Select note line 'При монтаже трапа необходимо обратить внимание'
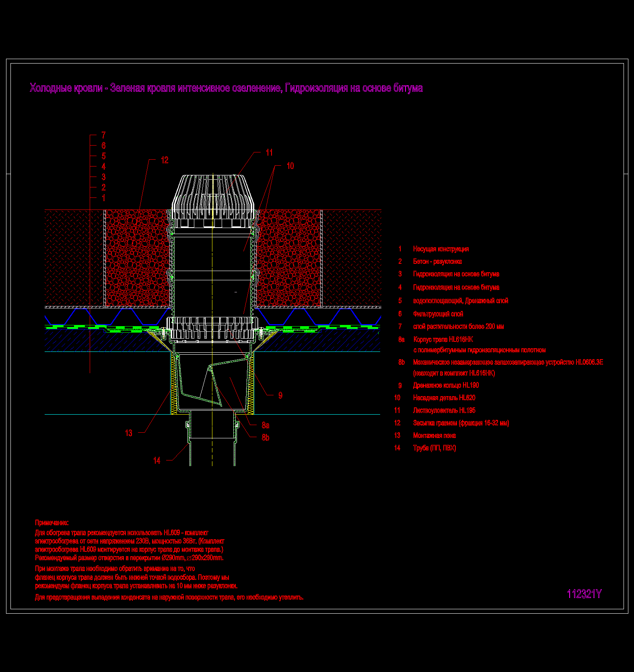Screen dimensions: 634x672 [115, 568]
